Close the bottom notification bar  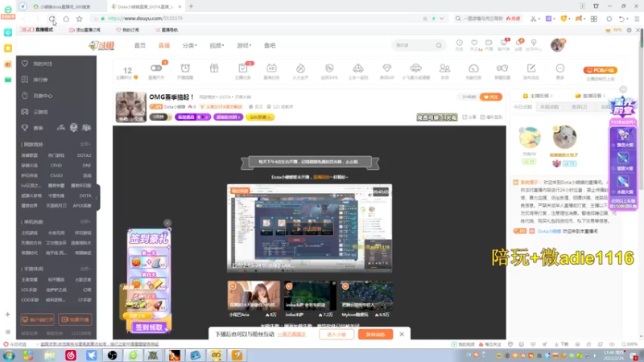tap(402, 334)
